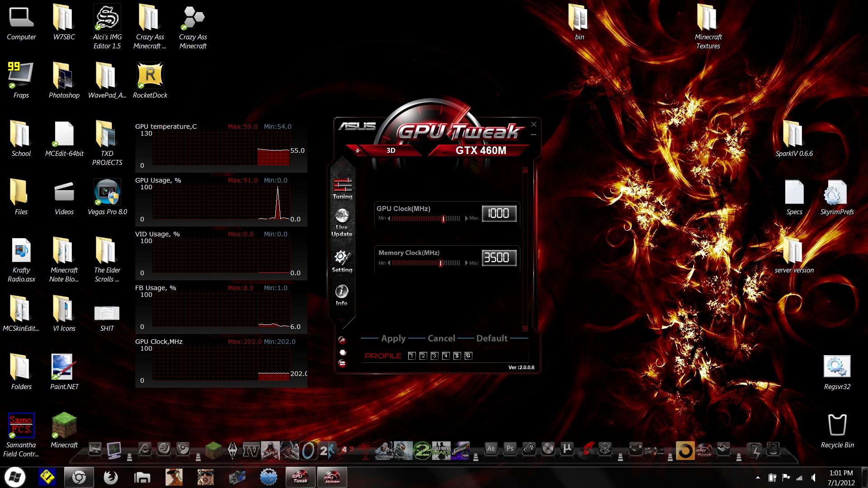Select the S profile button
This screenshot has width=868, height=488.
coord(457,356)
